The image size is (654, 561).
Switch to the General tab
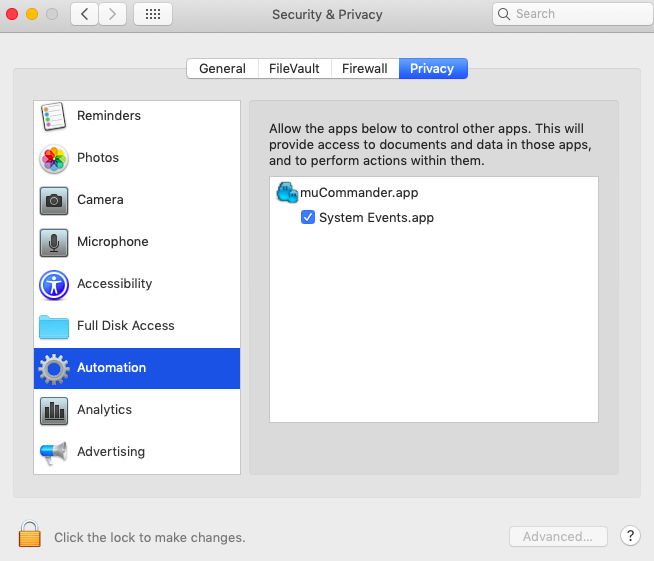pyautogui.click(x=222, y=68)
